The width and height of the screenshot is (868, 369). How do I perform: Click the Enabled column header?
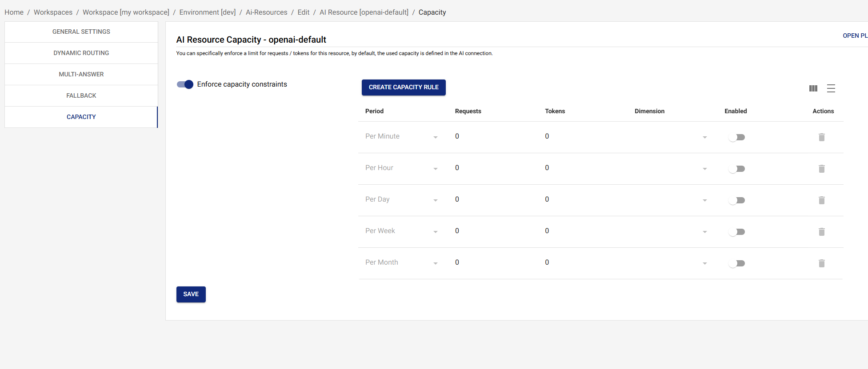coord(736,111)
